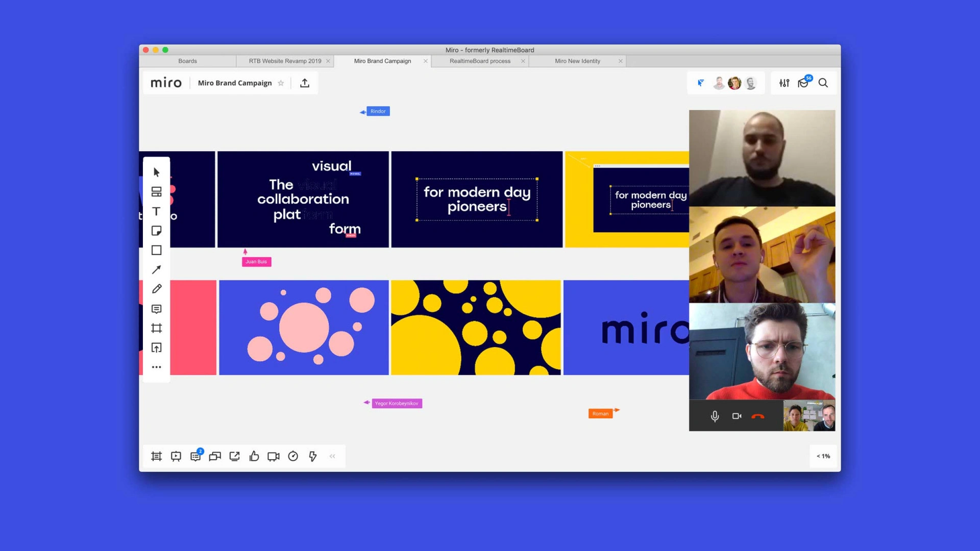Switch to Miro New Identity tab
The width and height of the screenshot is (980, 551).
click(x=577, y=61)
